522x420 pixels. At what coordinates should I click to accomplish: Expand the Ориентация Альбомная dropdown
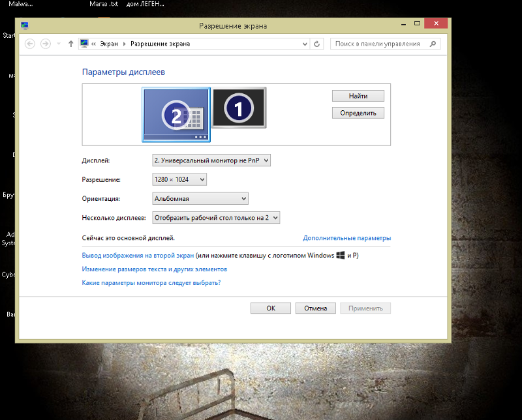pyautogui.click(x=200, y=198)
